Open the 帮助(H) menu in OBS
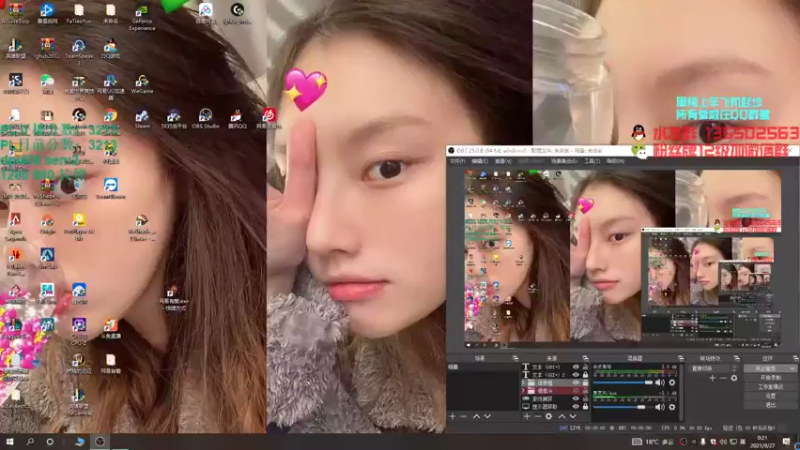The height and width of the screenshot is (450, 800). (615, 161)
